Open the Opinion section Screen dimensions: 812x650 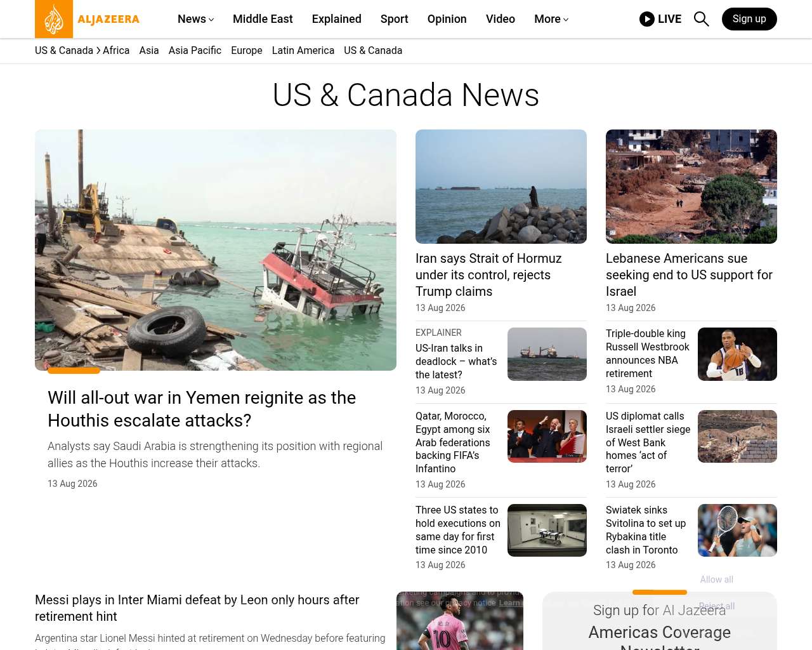447,19
